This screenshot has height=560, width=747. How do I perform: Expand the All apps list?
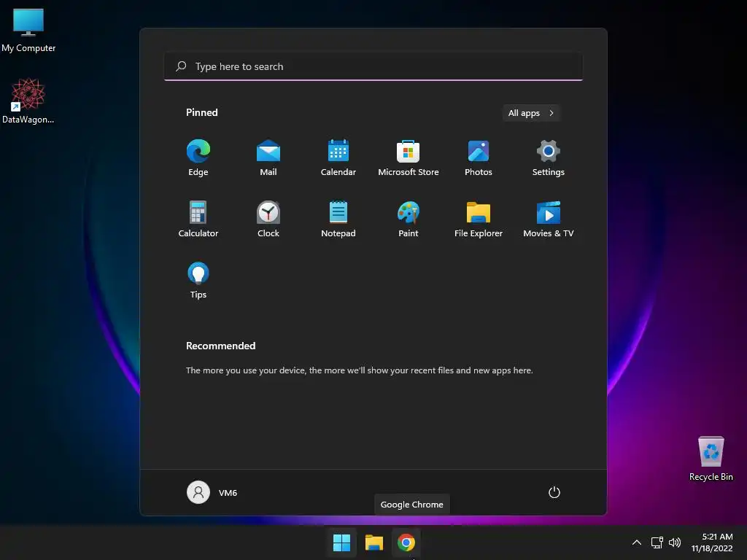[531, 113]
